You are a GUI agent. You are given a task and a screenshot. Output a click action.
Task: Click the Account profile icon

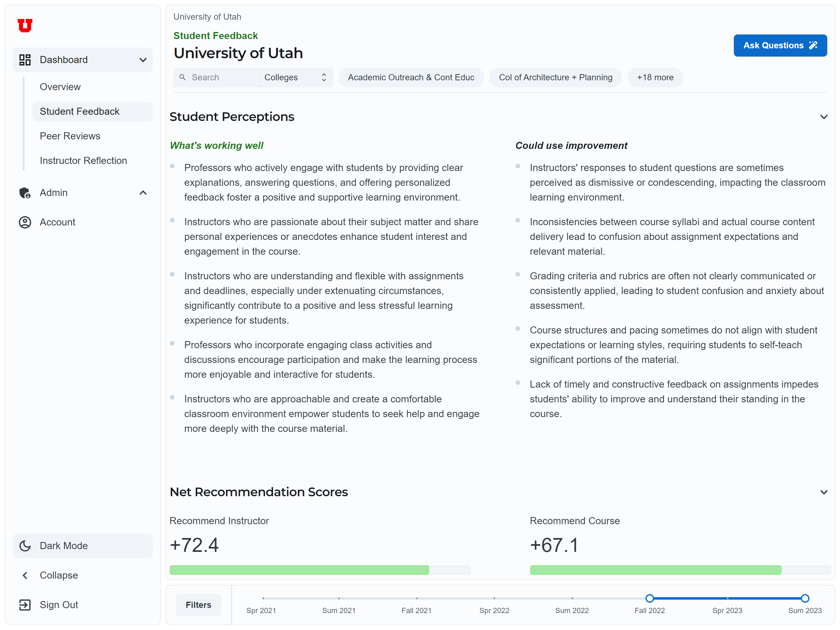[x=25, y=222]
